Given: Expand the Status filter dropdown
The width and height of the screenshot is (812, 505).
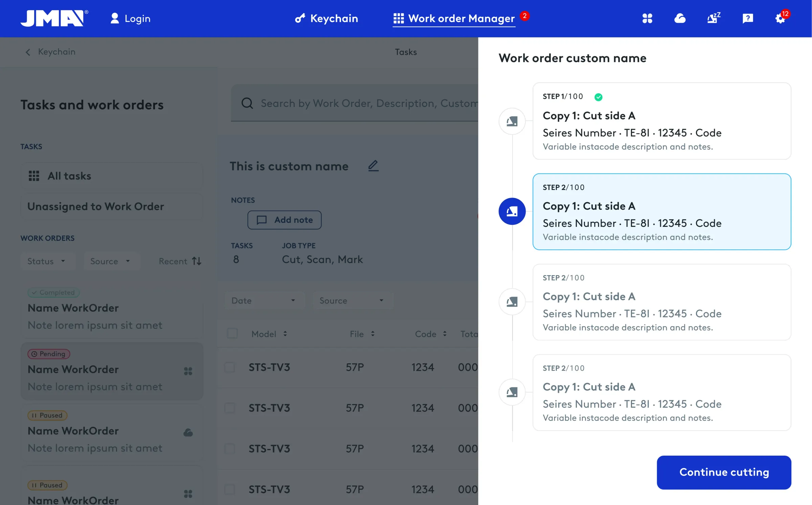Looking at the screenshot, I should coord(47,261).
